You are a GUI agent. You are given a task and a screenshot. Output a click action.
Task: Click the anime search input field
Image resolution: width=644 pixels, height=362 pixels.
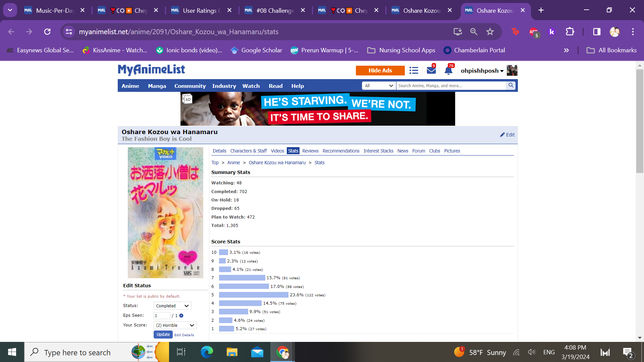(x=450, y=86)
